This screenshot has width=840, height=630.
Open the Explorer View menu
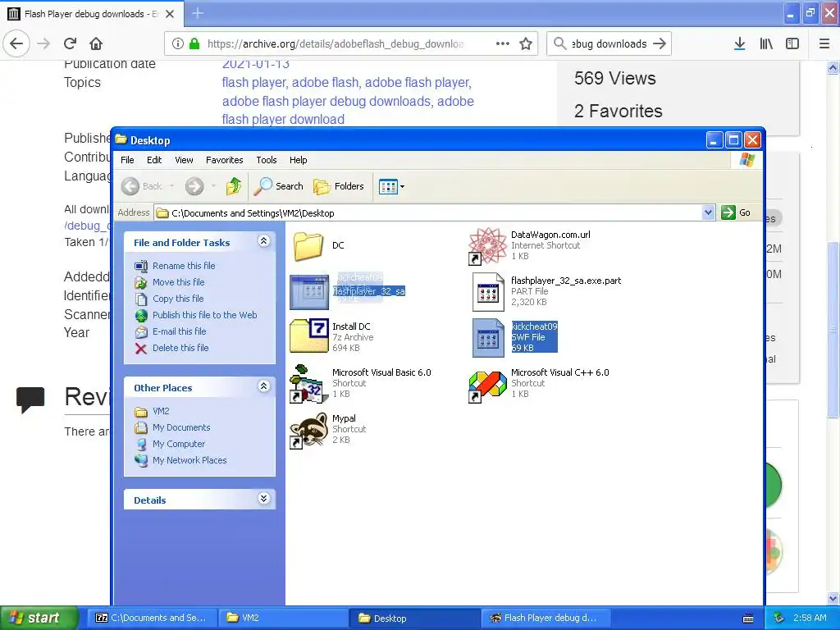click(x=184, y=160)
